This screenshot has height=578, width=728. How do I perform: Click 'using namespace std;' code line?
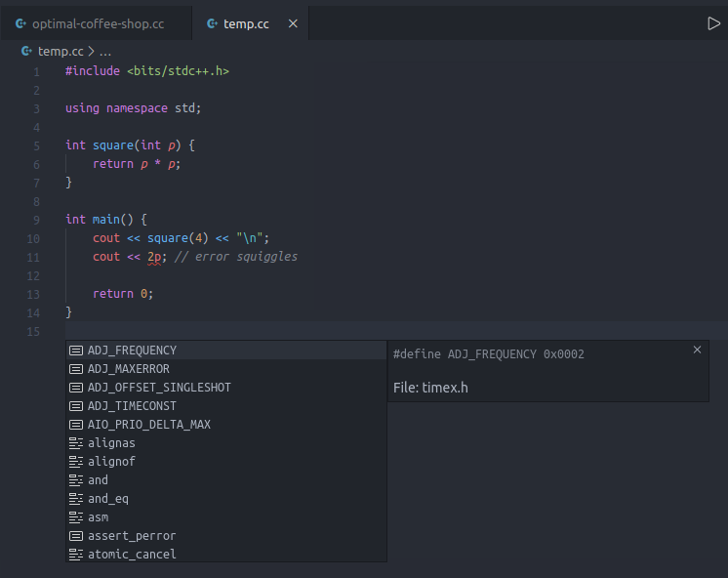click(134, 108)
